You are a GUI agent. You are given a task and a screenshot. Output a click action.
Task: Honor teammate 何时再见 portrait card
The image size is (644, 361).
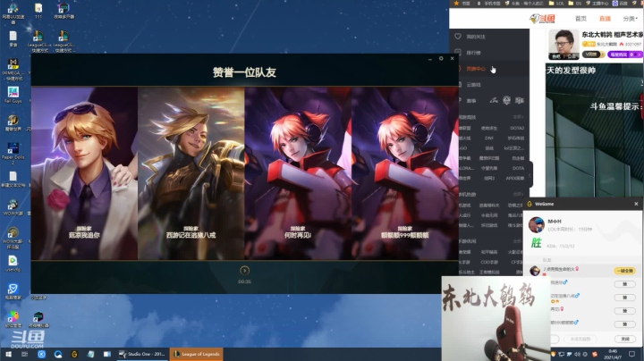pos(298,173)
